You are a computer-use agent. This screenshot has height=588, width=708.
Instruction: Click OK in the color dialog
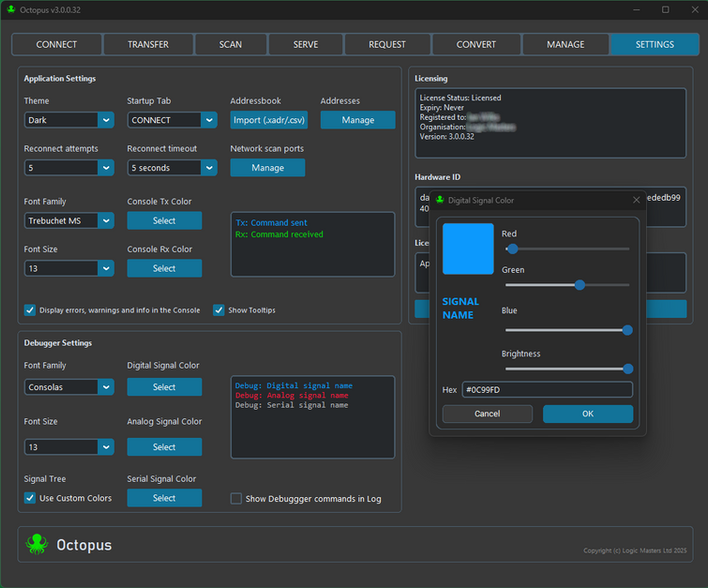tap(588, 414)
